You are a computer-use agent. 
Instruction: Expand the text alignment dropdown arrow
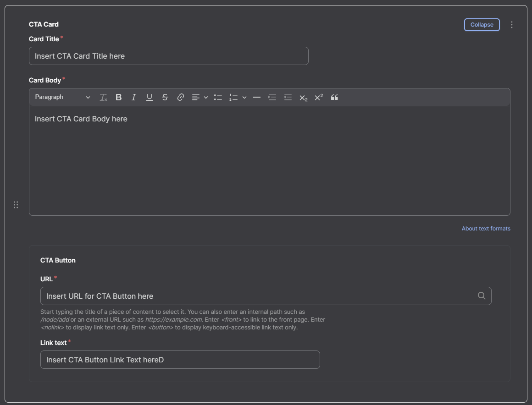click(x=206, y=97)
